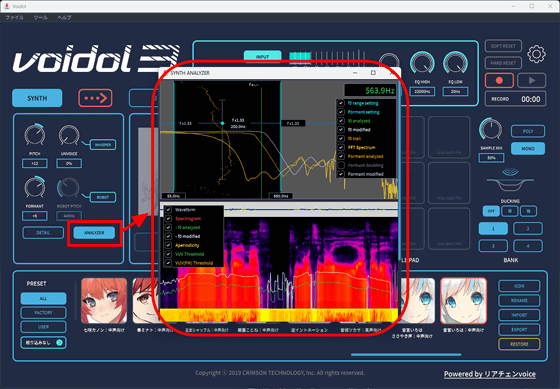Click the RESTORE button
560x389 pixels.
pos(519,344)
